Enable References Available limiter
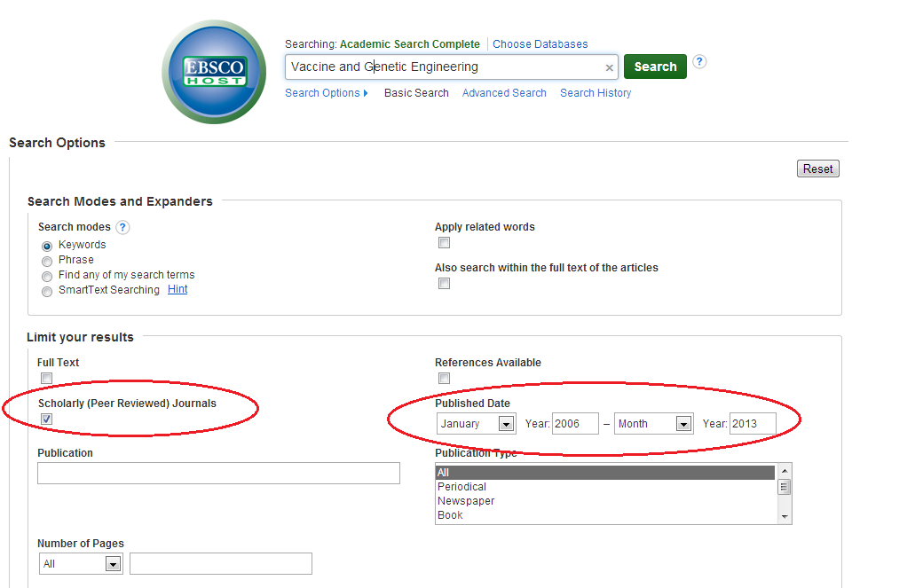This screenshot has width=923, height=588. tap(444, 378)
